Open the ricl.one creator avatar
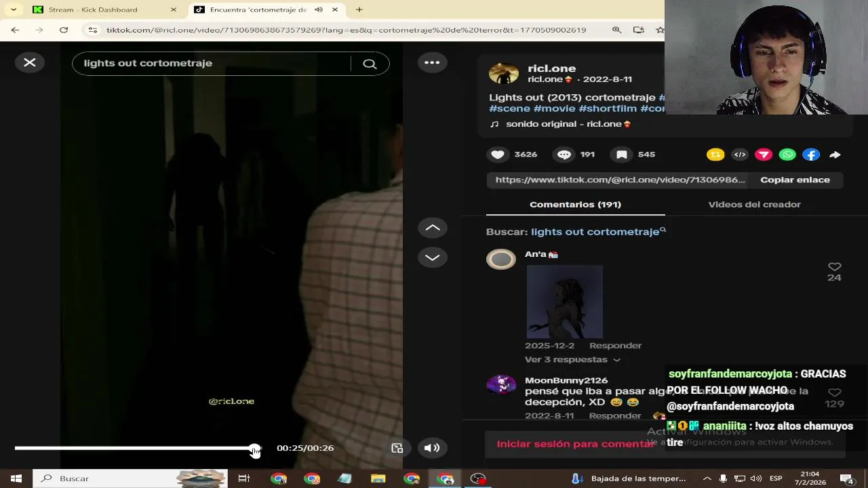Viewport: 868px width, 488px height. (x=504, y=73)
